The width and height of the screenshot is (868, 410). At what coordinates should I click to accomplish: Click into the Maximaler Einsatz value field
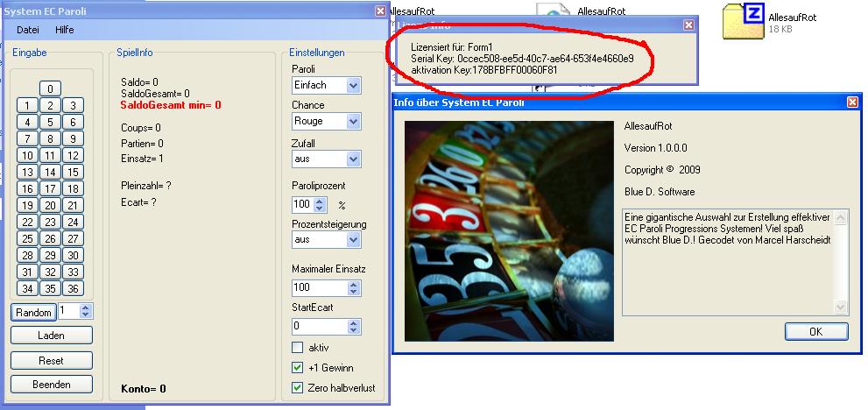(x=320, y=287)
